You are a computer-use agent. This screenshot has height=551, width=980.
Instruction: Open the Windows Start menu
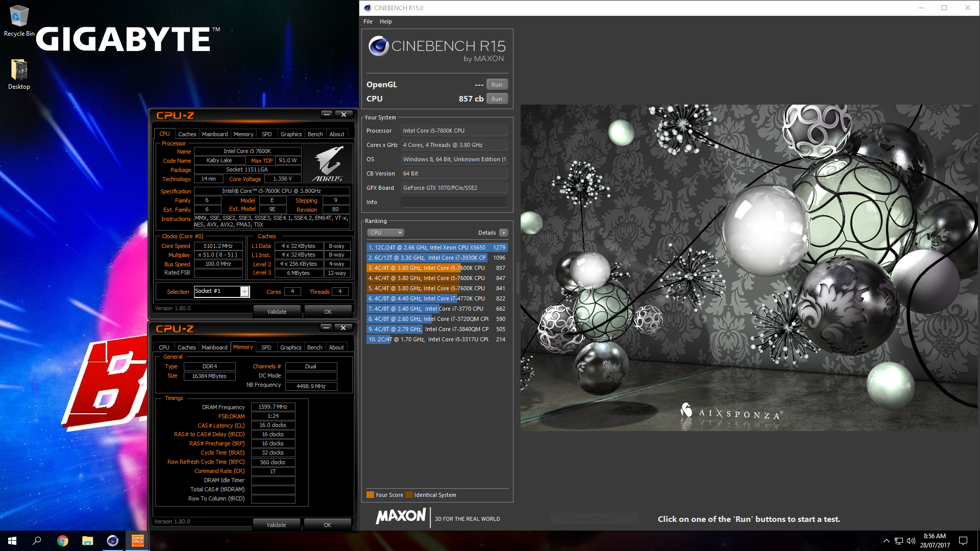tap(12, 541)
